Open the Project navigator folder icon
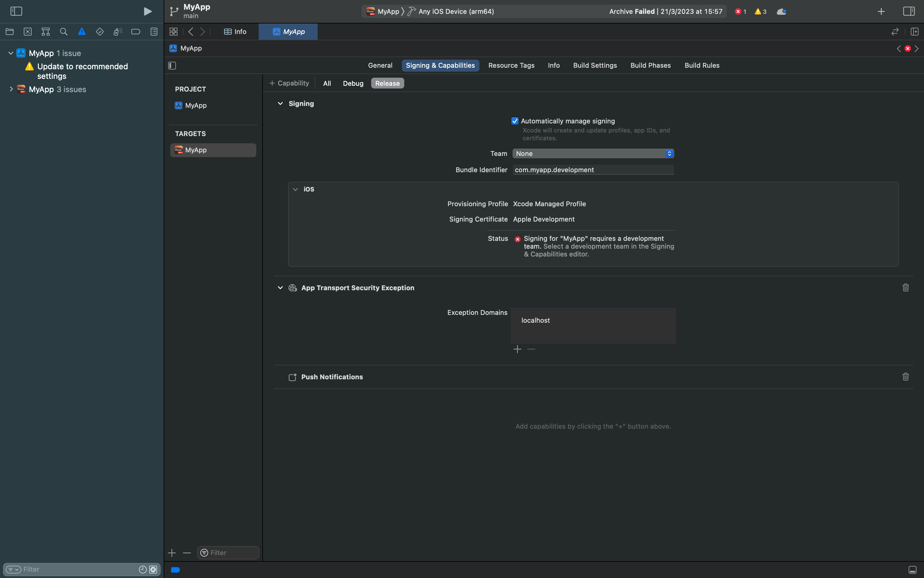The image size is (924, 578). (x=10, y=32)
